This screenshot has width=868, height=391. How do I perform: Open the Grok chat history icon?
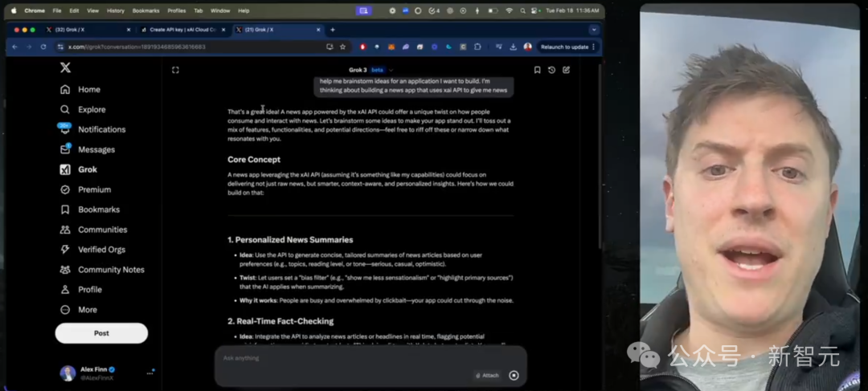[x=551, y=70]
